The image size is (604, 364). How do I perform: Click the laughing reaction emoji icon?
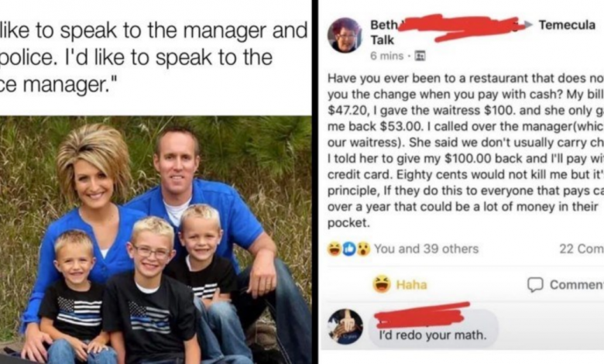pyautogui.click(x=334, y=249)
